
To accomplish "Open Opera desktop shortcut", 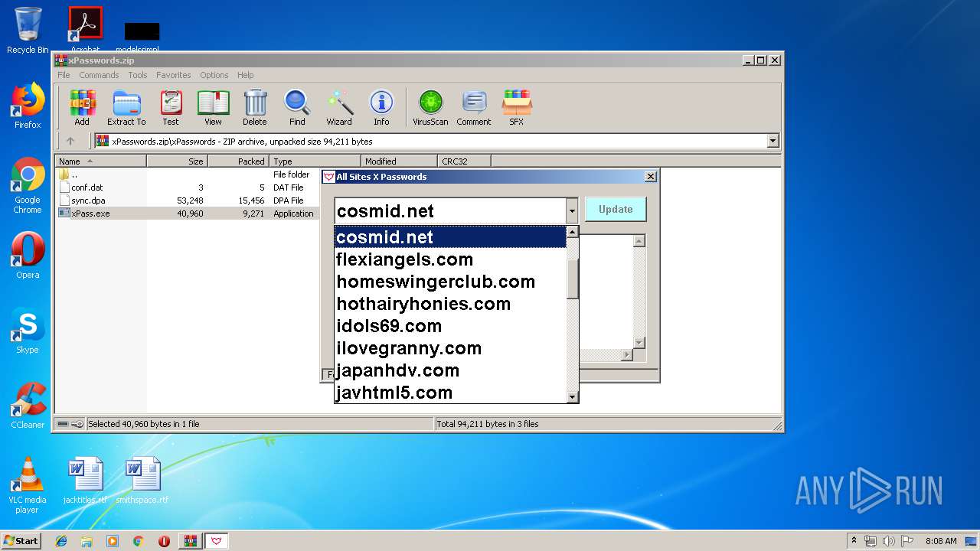I will tap(28, 256).
